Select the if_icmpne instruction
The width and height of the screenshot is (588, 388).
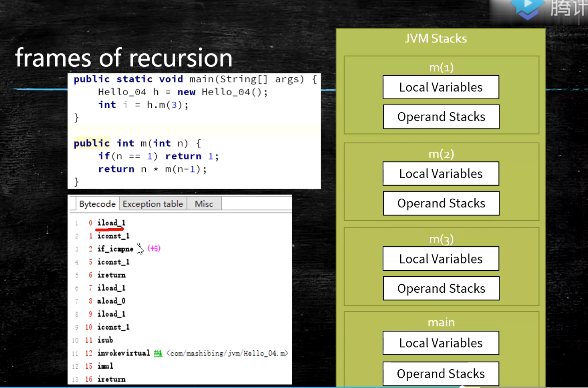[115, 249]
